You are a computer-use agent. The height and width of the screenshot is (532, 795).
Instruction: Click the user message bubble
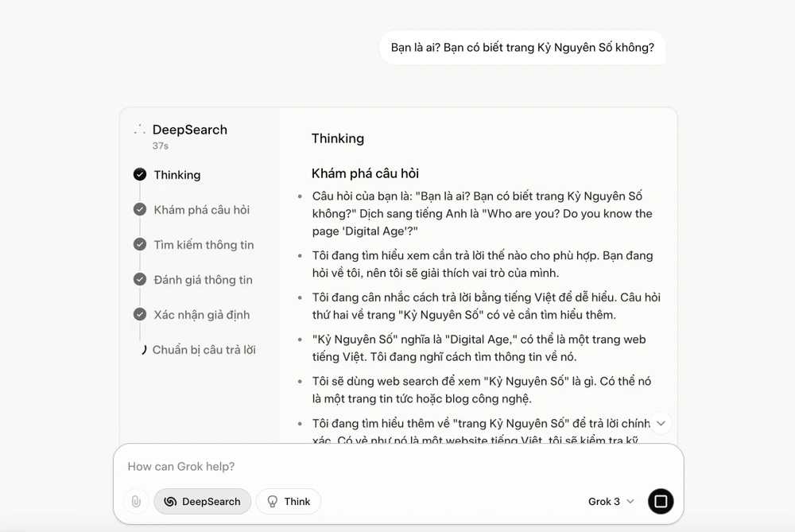point(522,48)
